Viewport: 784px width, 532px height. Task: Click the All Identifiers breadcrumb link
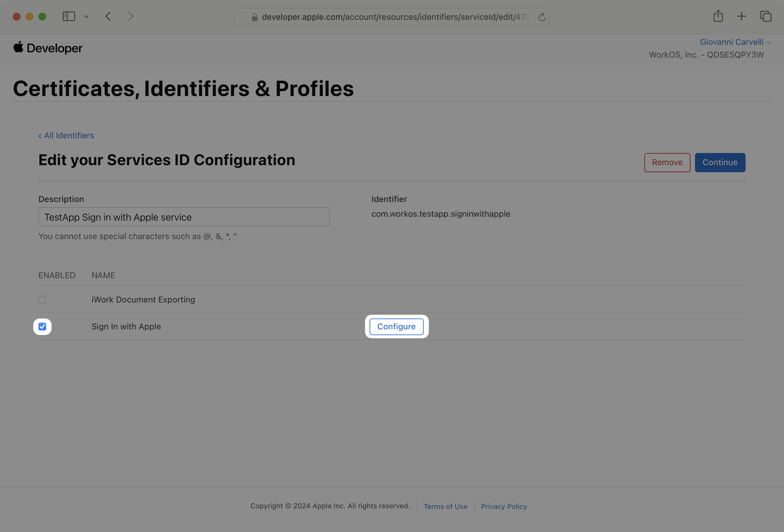tap(67, 135)
